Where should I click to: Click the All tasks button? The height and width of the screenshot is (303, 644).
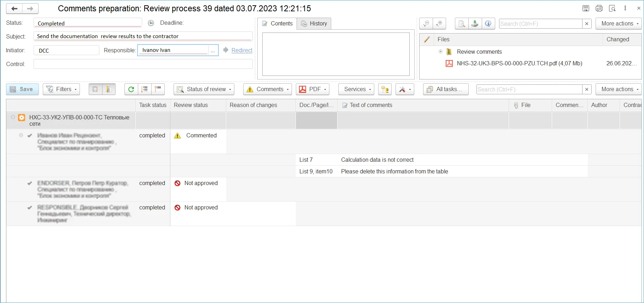[x=445, y=89]
